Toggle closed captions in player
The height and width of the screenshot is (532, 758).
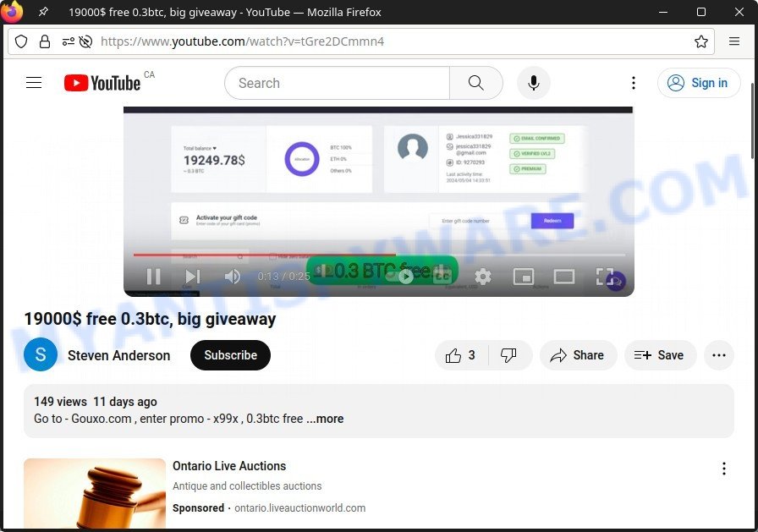coord(442,277)
